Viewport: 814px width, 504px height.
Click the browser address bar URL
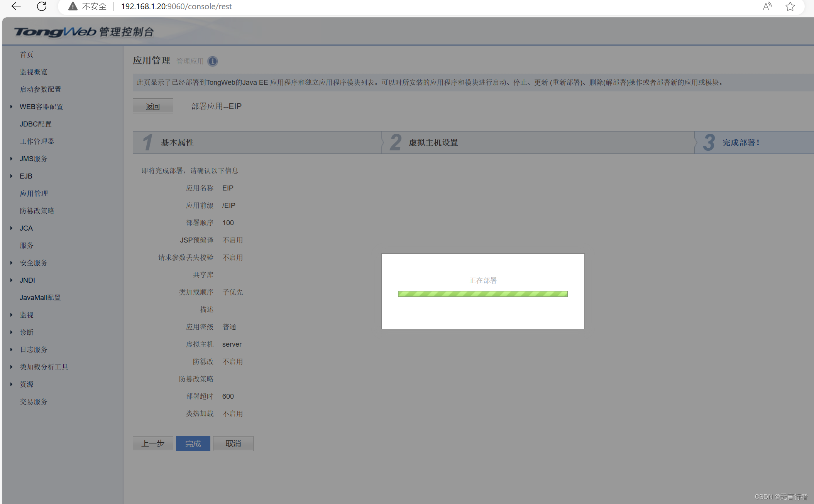176,6
